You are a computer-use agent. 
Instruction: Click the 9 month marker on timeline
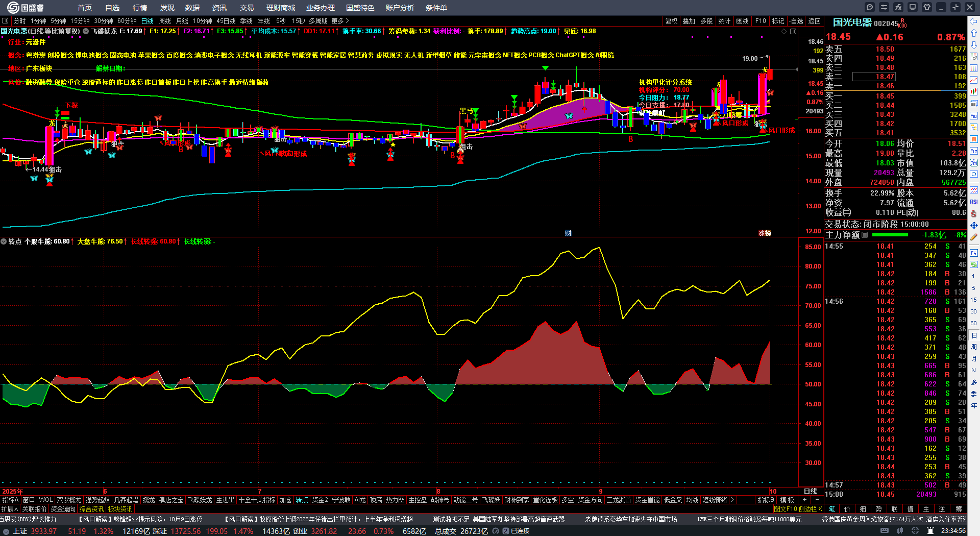click(x=601, y=492)
